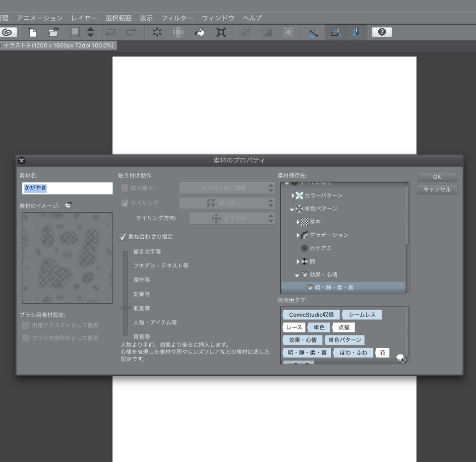Viewport: 476px width, 462px height.
Task: Click the material image folder icon
Action: tap(68, 205)
